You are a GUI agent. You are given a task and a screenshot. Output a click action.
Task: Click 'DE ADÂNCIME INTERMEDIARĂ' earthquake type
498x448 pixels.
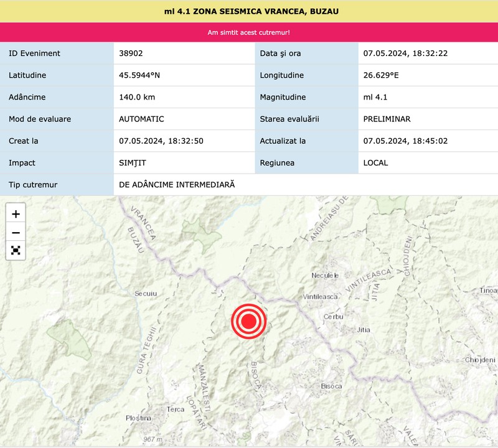[x=177, y=184]
